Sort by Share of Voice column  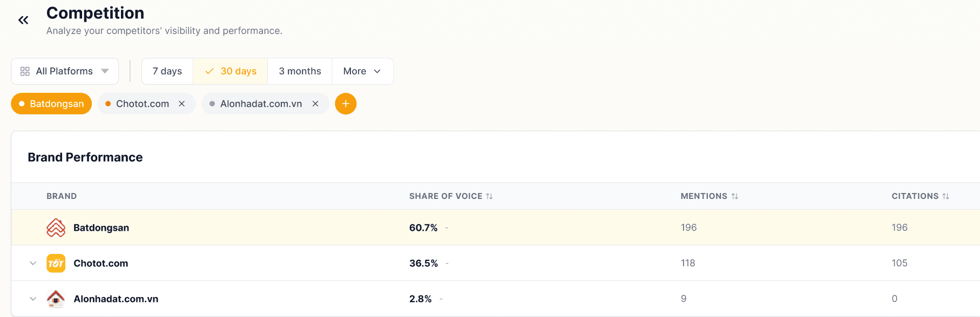click(x=489, y=196)
